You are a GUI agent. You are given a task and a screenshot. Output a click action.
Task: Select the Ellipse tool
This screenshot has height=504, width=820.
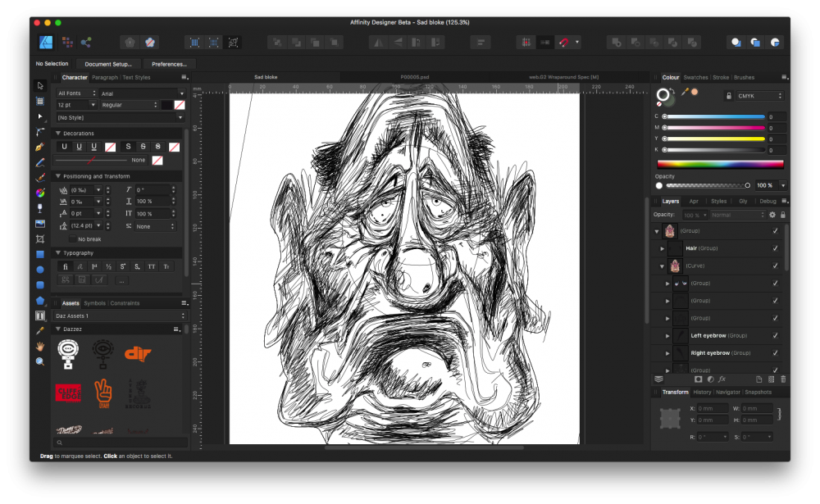point(39,270)
